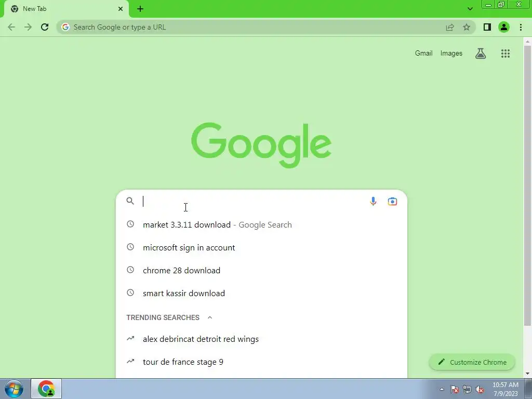
Task: Open the Gmail link
Action: pos(423,54)
